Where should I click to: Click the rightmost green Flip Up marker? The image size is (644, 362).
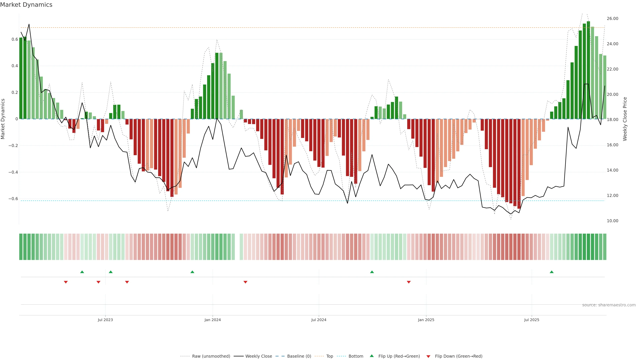[551, 272]
